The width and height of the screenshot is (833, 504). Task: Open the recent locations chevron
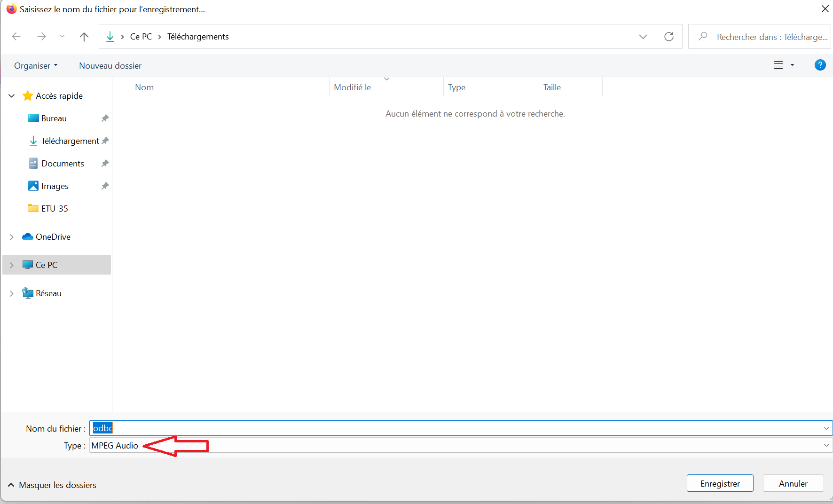coord(62,37)
